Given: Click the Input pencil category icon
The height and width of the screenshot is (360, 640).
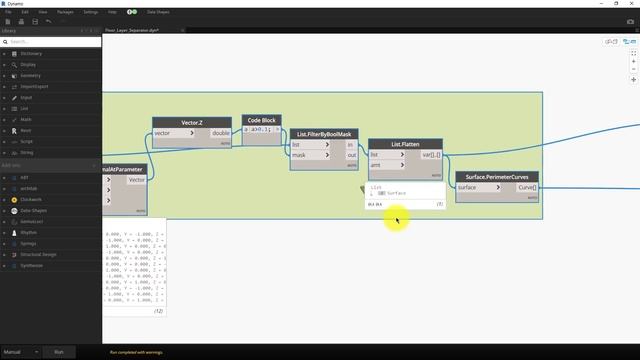Looking at the screenshot, I should coord(14,98).
